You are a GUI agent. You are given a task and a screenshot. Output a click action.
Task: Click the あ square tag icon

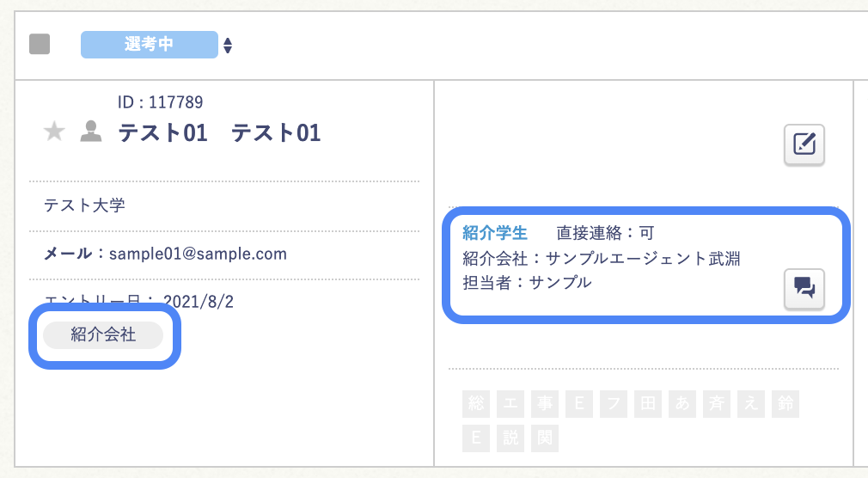(x=683, y=404)
